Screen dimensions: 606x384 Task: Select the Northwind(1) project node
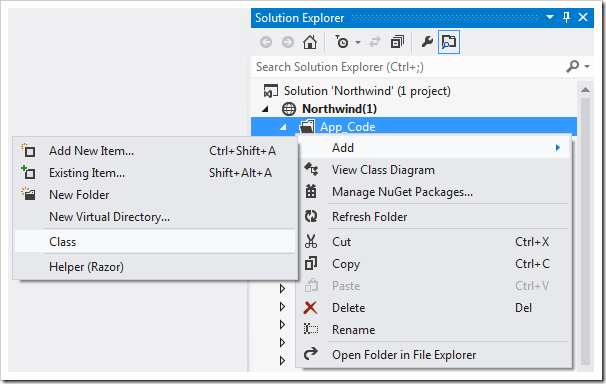(339, 109)
